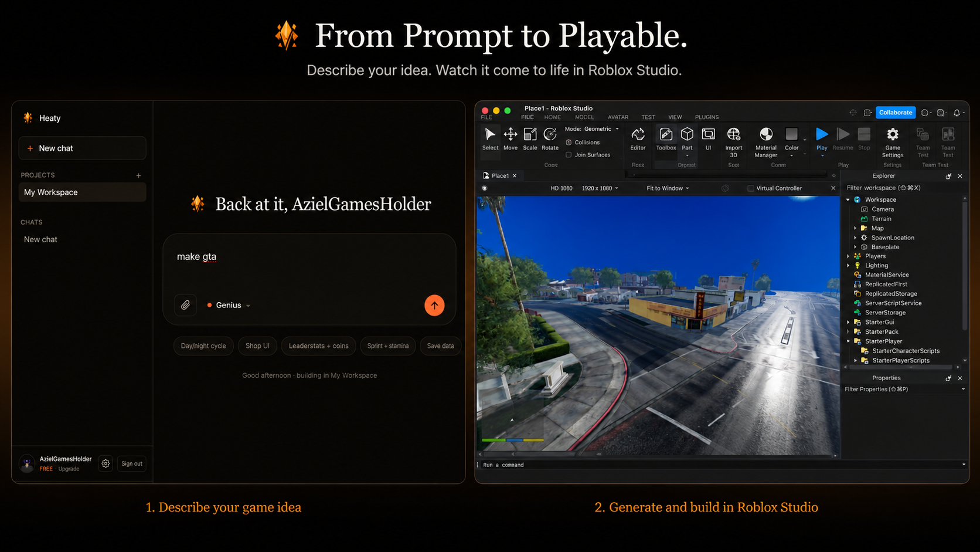Choose the Day/night cycle suggestion chip
The image size is (980, 552).
(x=203, y=346)
